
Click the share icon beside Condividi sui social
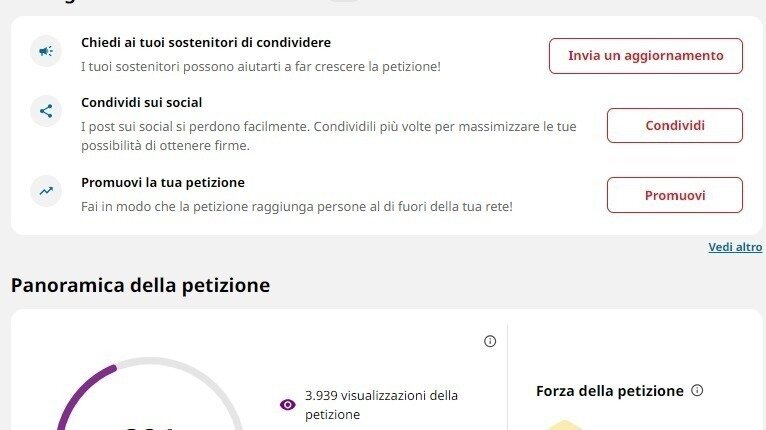[46, 111]
